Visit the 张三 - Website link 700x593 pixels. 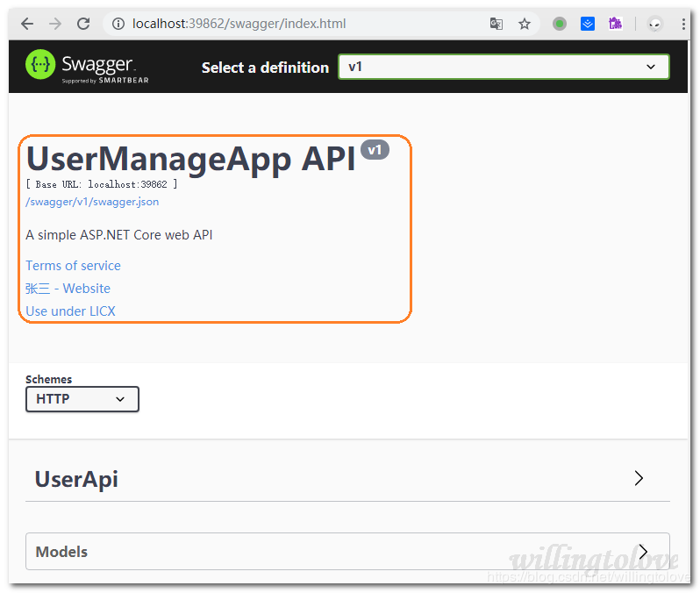[x=68, y=289]
